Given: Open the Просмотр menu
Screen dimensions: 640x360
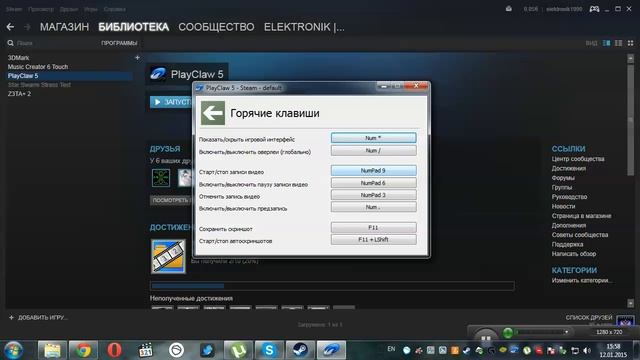Looking at the screenshot, I should click(x=41, y=9).
